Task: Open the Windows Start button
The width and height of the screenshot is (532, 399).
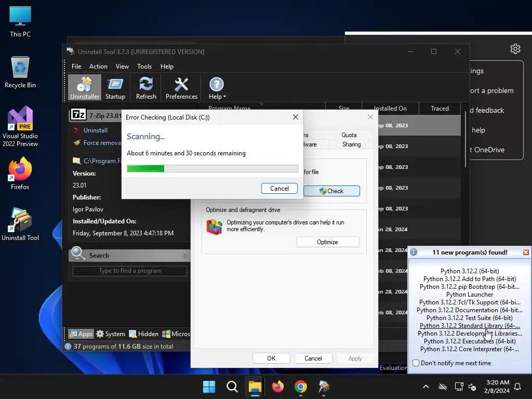Action: coord(209,387)
